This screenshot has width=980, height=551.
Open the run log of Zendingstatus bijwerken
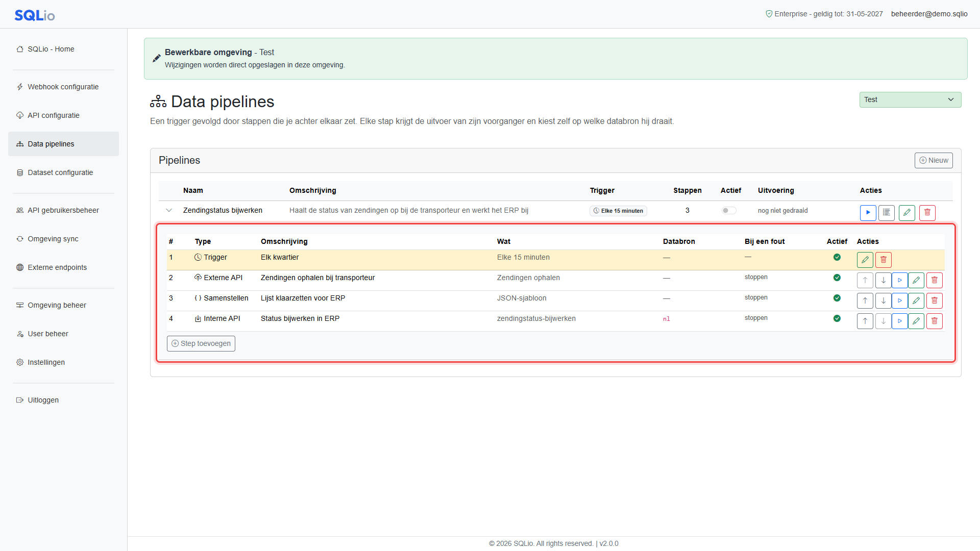(886, 213)
